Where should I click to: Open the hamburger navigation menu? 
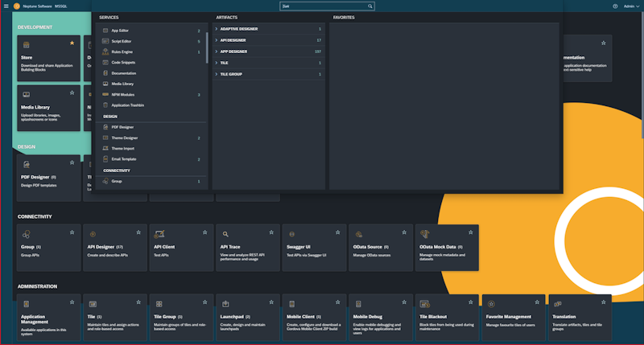[x=6, y=6]
